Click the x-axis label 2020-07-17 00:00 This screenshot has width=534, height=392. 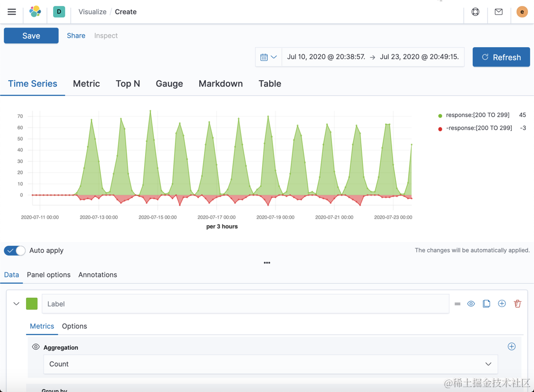click(x=217, y=217)
